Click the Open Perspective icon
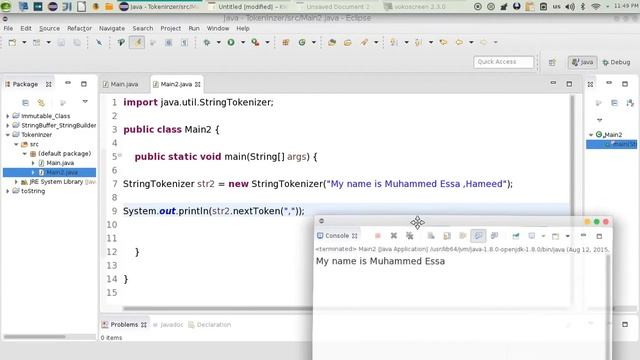The width and height of the screenshot is (640, 360). tap(552, 62)
